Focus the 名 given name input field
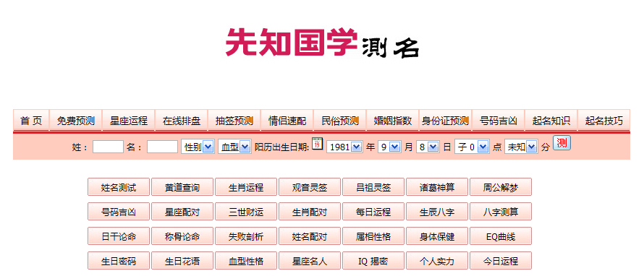The image size is (644, 276). click(x=162, y=147)
